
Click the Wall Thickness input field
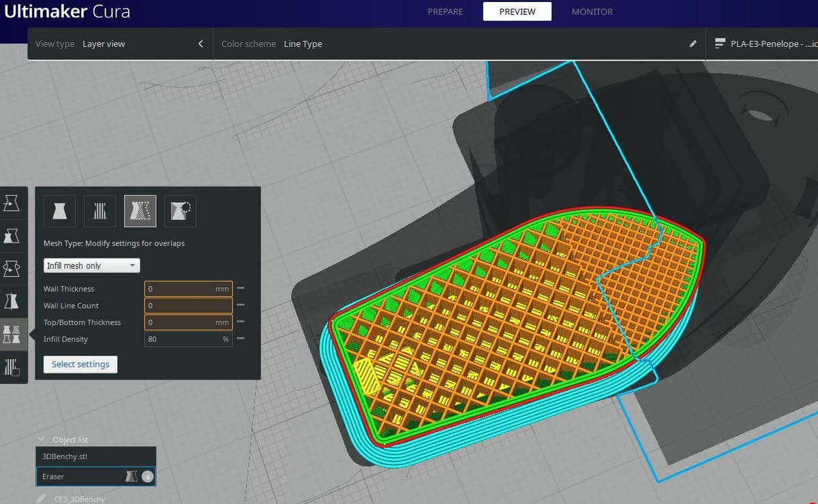click(x=188, y=289)
